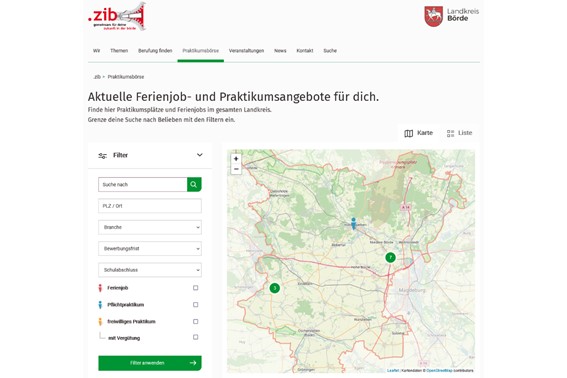Open the Bewerbungsfrist dropdown
Image resolution: width=567 pixels, height=378 pixels.
click(x=150, y=249)
